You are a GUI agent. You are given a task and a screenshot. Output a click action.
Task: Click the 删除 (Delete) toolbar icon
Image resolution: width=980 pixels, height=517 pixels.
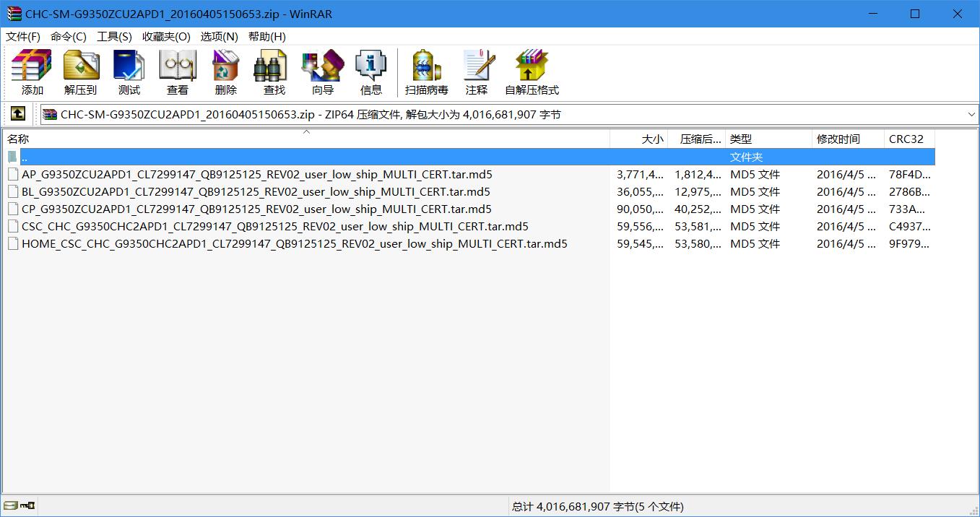[x=225, y=72]
